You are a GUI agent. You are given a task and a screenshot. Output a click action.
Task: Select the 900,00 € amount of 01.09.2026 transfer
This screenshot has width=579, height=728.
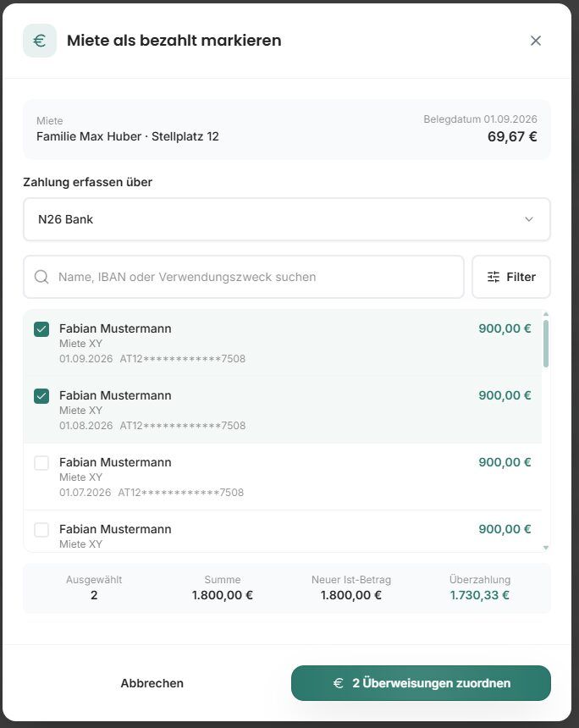(x=505, y=328)
